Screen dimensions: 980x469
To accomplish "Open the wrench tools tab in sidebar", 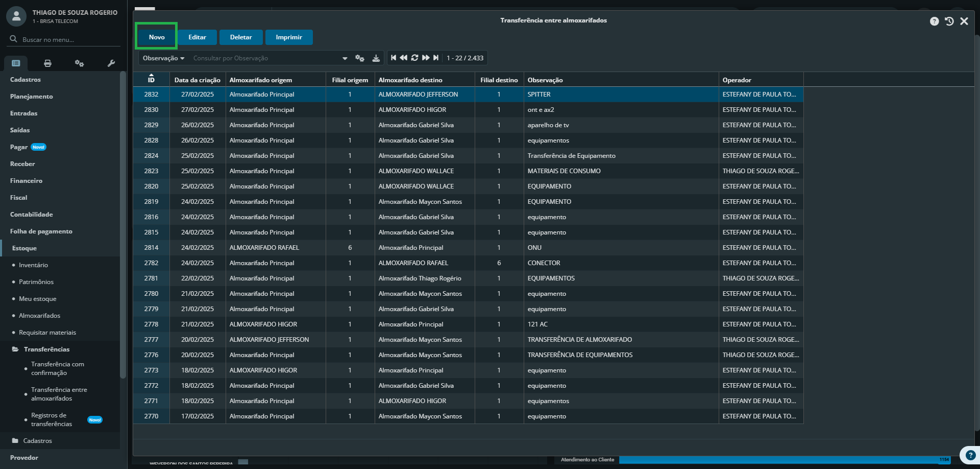I will click(111, 63).
